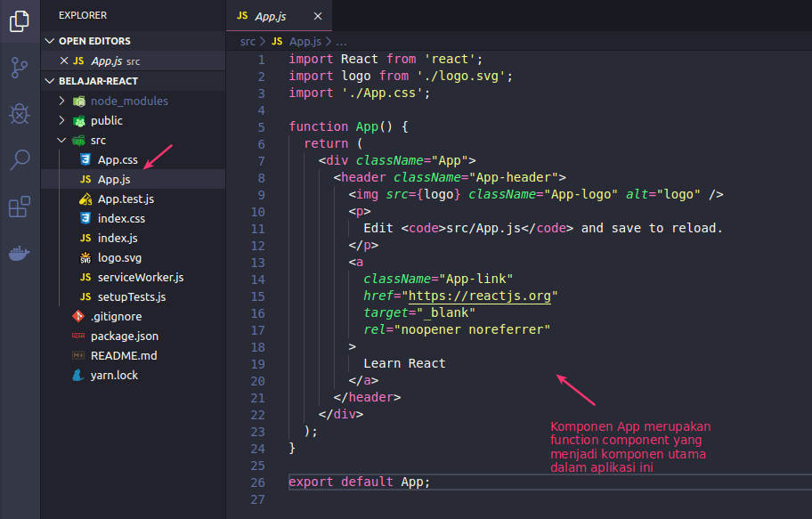Viewport: 812px width, 519px height.
Task: Follow the https://reactjs.org link in code
Action: [480, 296]
